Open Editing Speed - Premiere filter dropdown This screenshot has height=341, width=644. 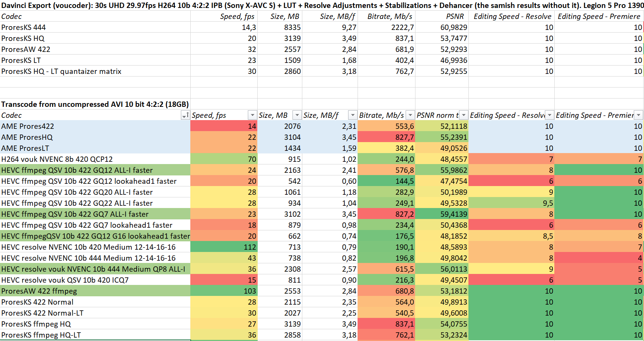[638, 115]
